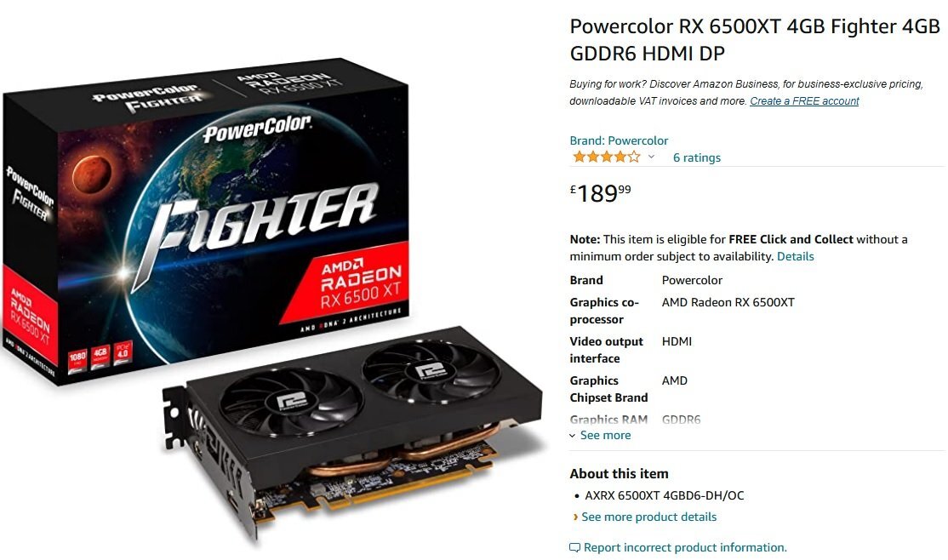Click the star rating icons
This screenshot has height=560, width=948.
pos(606,157)
